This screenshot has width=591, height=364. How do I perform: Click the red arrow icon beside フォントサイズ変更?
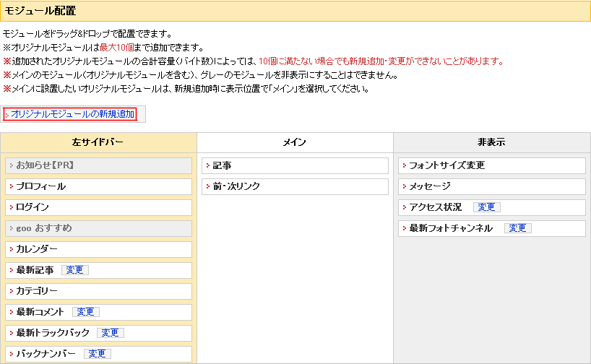coord(405,165)
